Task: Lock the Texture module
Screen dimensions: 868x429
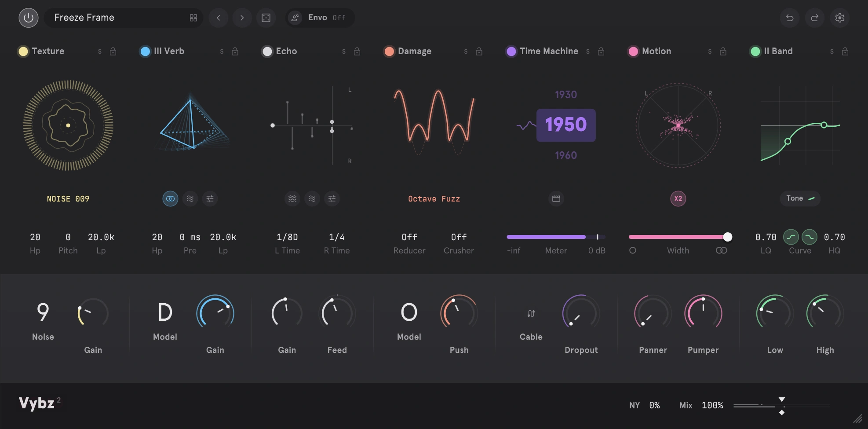Action: click(113, 51)
